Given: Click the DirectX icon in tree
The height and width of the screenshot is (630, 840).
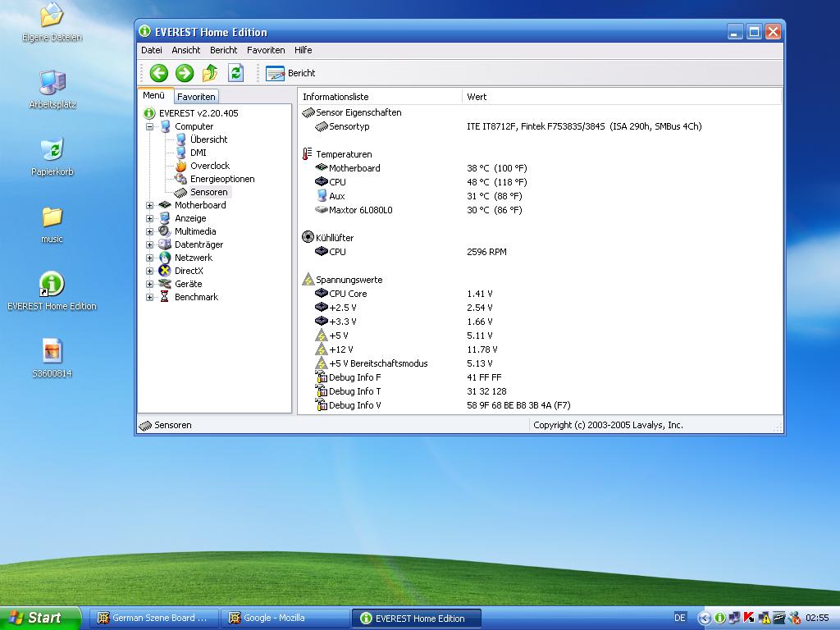Looking at the screenshot, I should (x=165, y=271).
